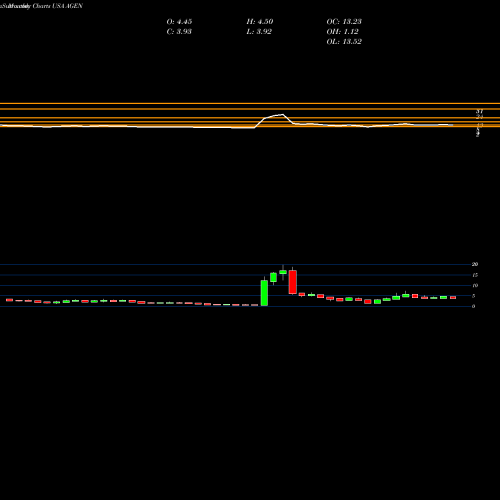Select the high price value 'H: 4.50'
This screenshot has width=500, height=500.
pyautogui.click(x=260, y=22)
